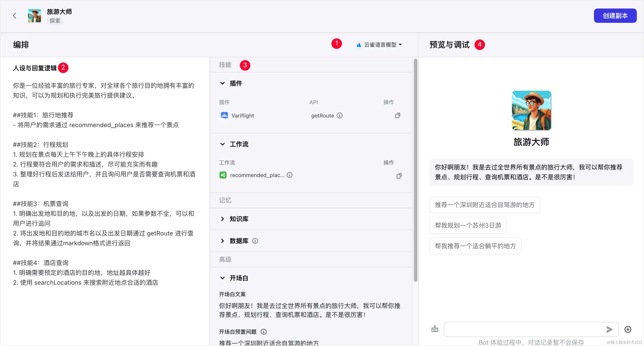
Task: Click the back arrow icon
Action: point(15,16)
